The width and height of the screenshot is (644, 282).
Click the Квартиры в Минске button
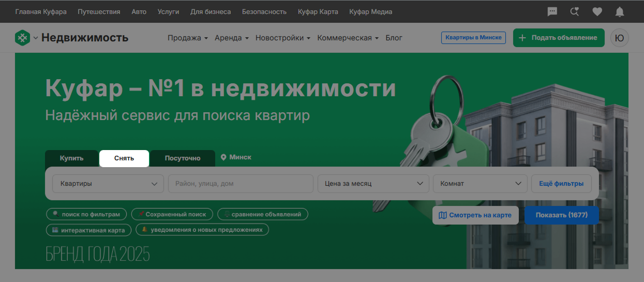pos(473,38)
